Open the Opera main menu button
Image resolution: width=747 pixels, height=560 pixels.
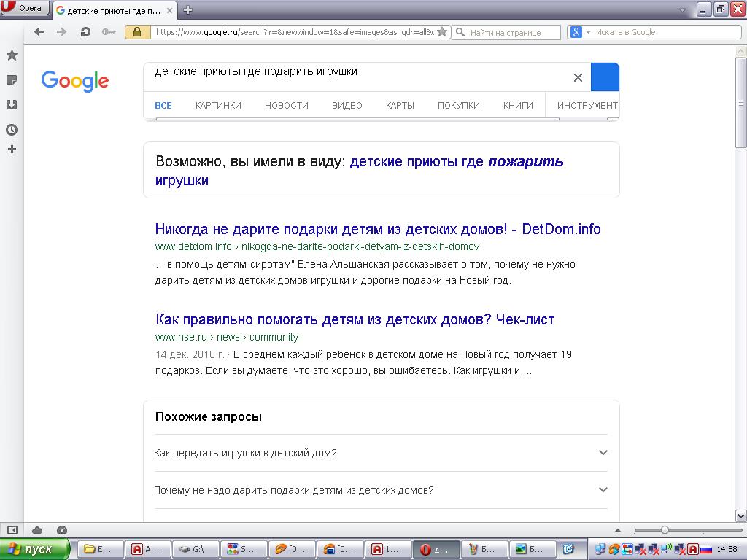[x=24, y=8]
